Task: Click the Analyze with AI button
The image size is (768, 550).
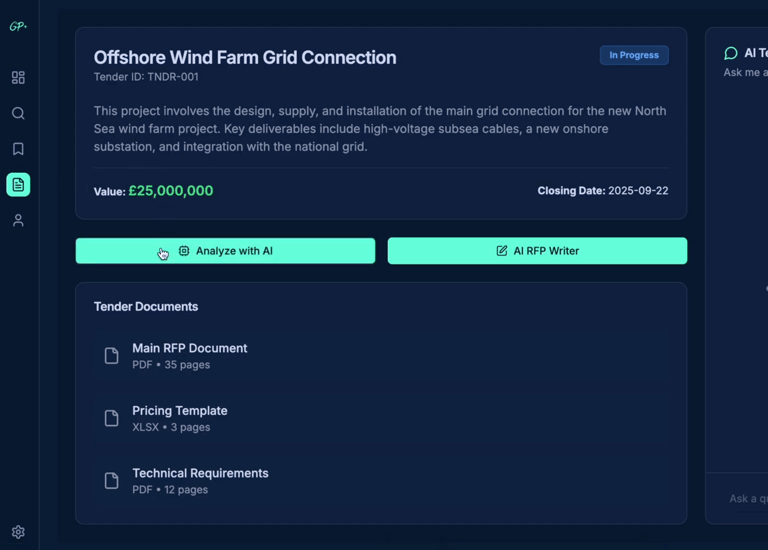Action: (x=226, y=251)
